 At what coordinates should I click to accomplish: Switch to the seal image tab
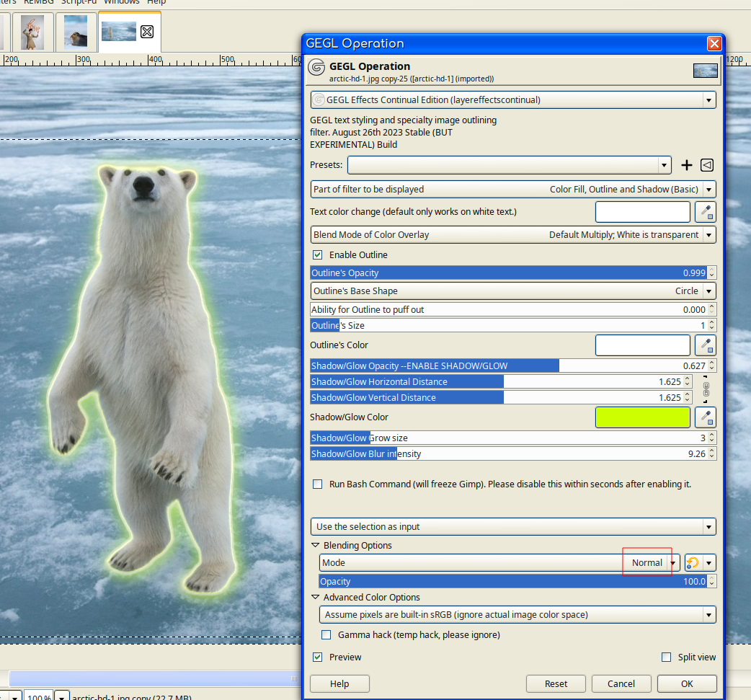[x=76, y=32]
